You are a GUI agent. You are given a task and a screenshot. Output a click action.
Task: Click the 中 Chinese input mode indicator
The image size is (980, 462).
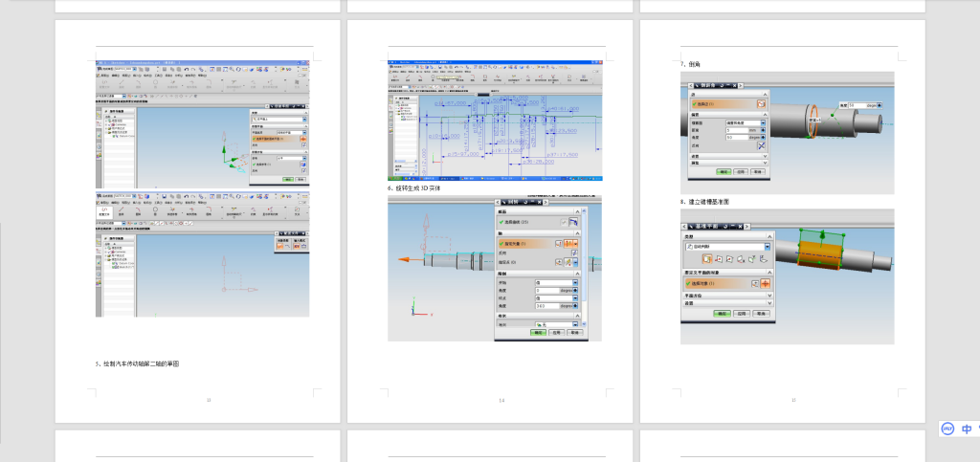967,429
